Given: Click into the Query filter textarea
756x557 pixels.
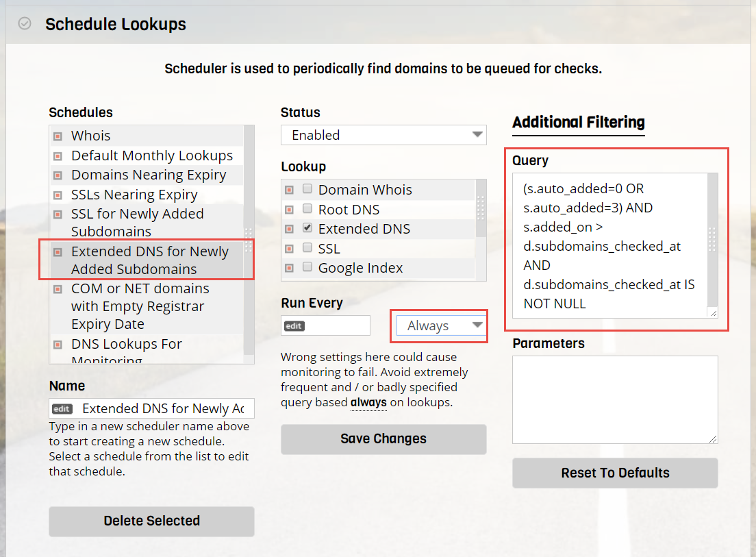Looking at the screenshot, I should tap(610, 246).
